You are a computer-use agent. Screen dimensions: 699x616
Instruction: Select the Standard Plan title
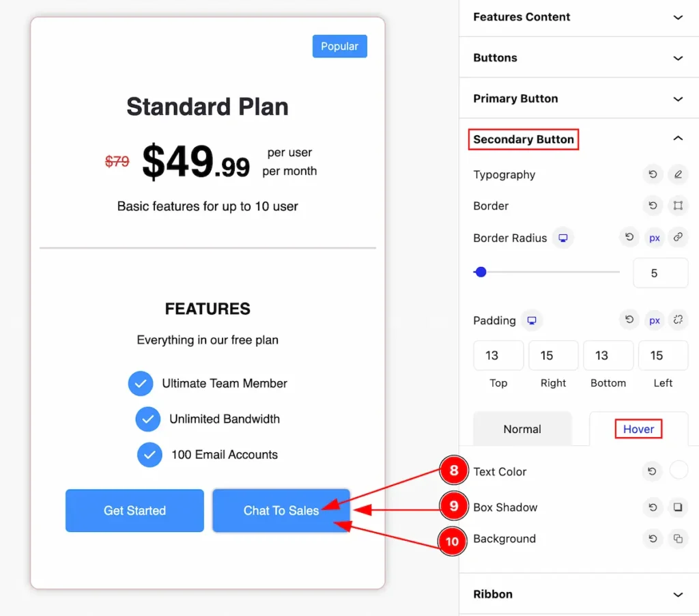click(x=208, y=107)
